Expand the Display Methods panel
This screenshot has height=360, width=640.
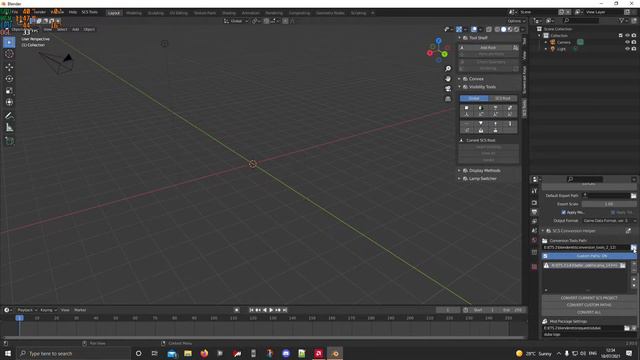(484, 171)
